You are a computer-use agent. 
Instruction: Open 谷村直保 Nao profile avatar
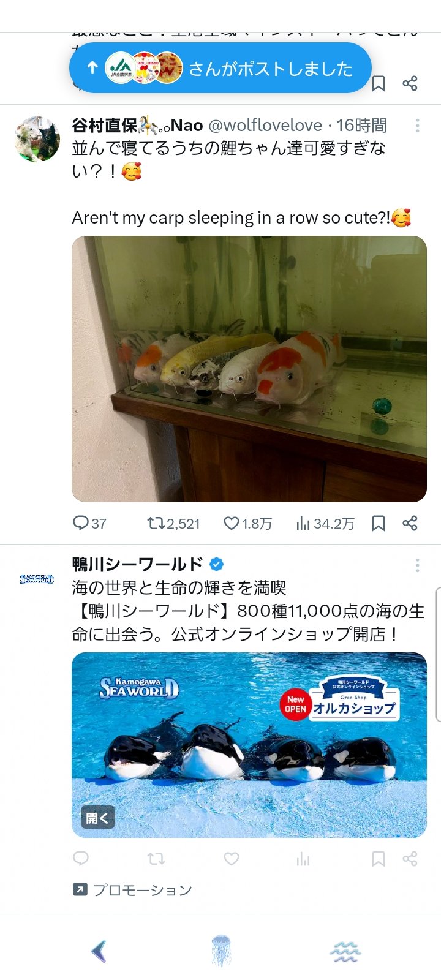pos(37,139)
